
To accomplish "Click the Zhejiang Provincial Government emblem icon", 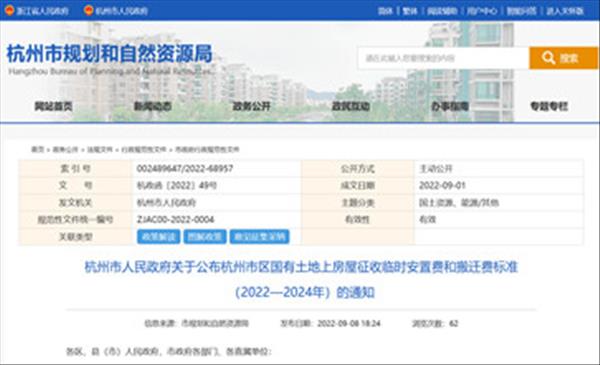I will (x=10, y=10).
